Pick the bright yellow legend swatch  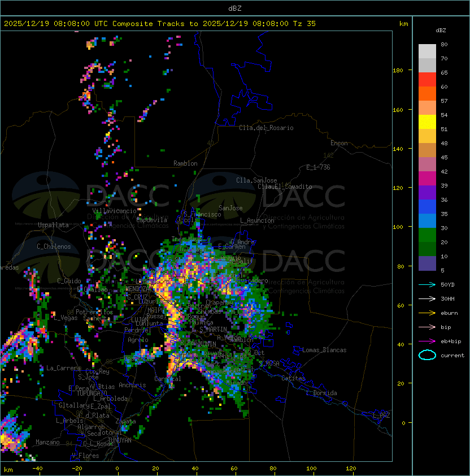[427, 122]
